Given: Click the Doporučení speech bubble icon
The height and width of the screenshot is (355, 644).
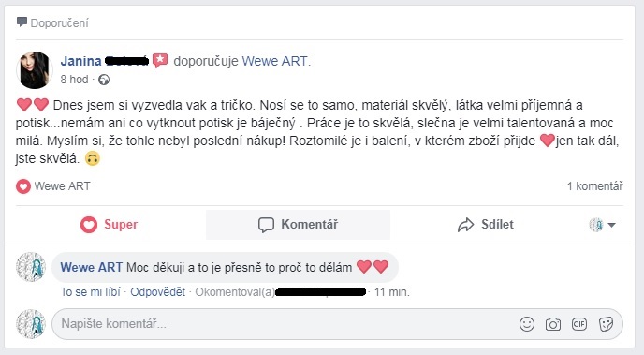Looking at the screenshot, I should coord(22,22).
